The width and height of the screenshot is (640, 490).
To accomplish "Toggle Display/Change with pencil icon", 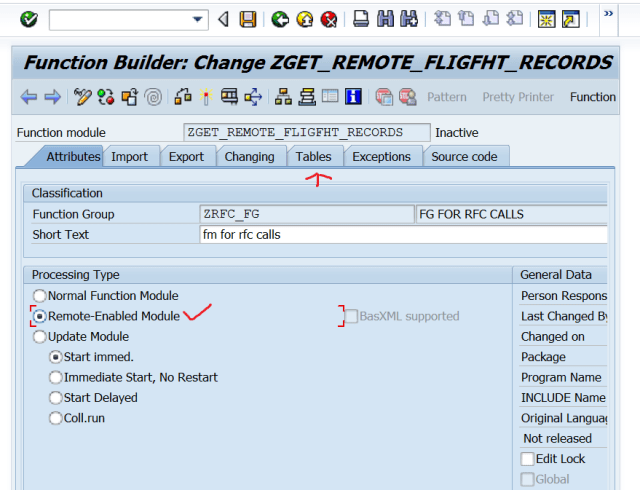I will point(82,97).
